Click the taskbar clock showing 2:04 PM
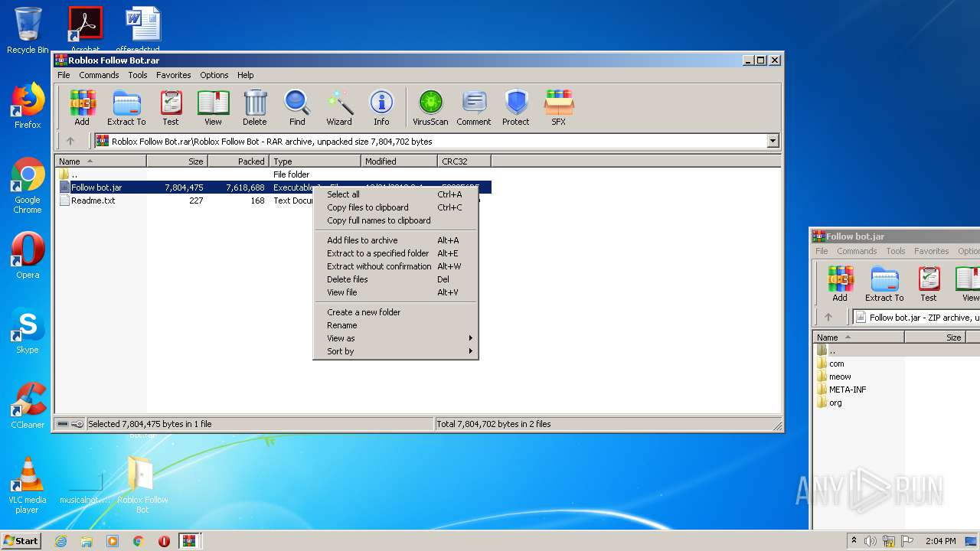This screenshot has width=980, height=551. (x=939, y=541)
